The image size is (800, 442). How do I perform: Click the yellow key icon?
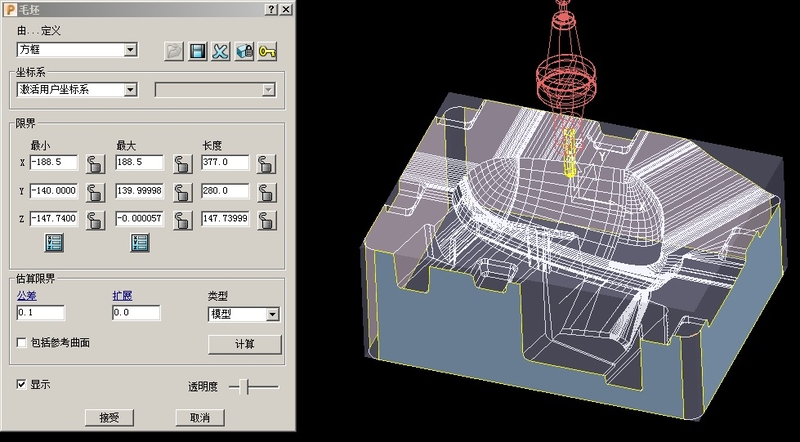click(267, 52)
